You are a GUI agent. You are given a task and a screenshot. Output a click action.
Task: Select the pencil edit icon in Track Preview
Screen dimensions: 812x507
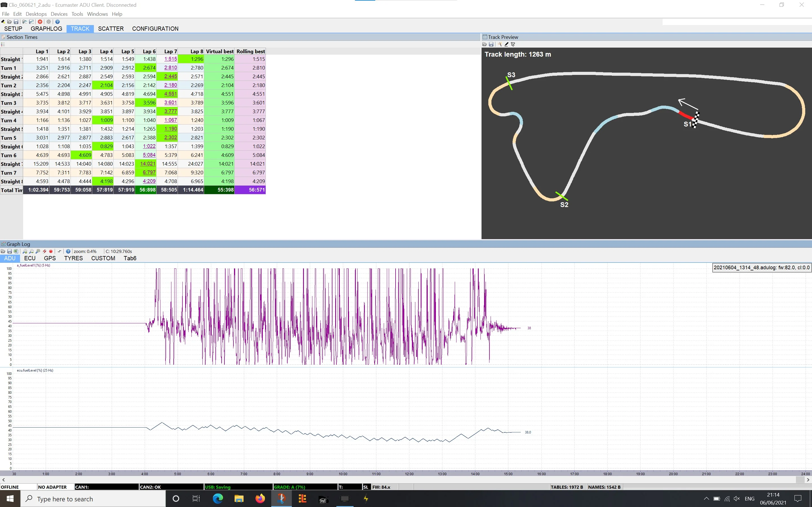coord(507,44)
